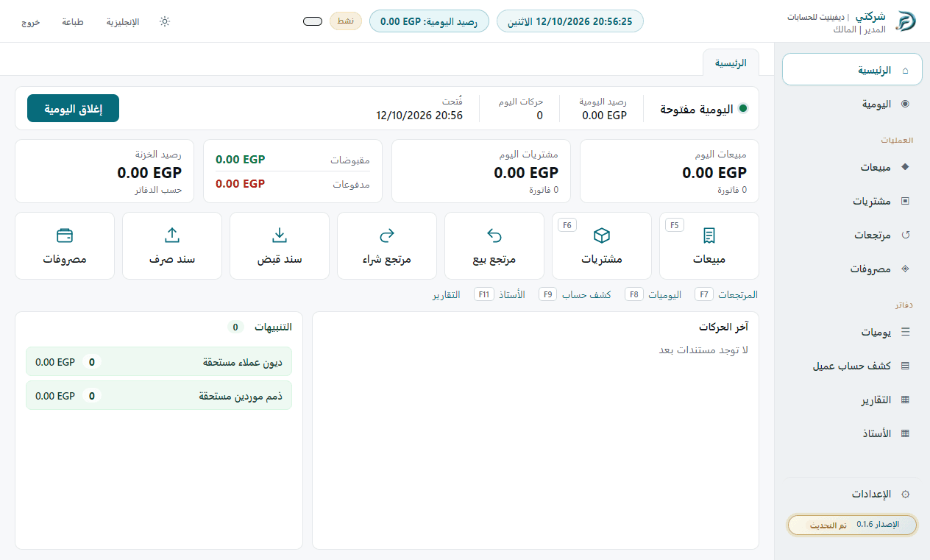Click the نشط status badge
The width and height of the screenshot is (930, 560).
[x=346, y=21]
